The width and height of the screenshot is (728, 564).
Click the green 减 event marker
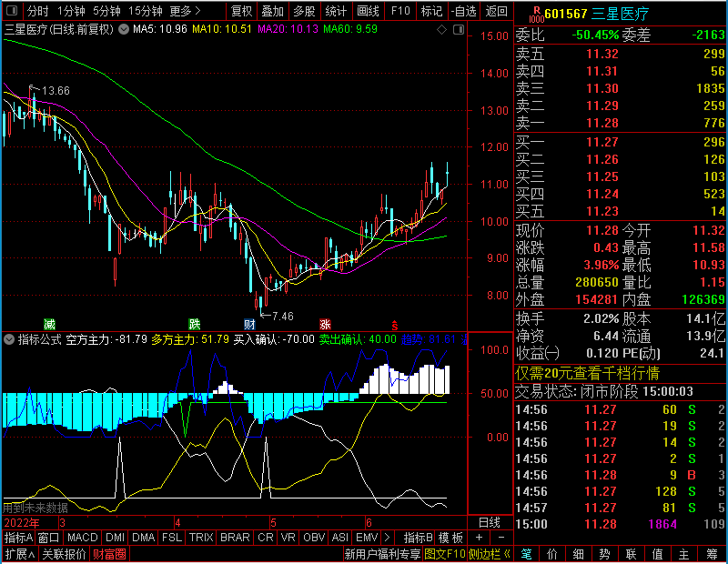(49, 324)
